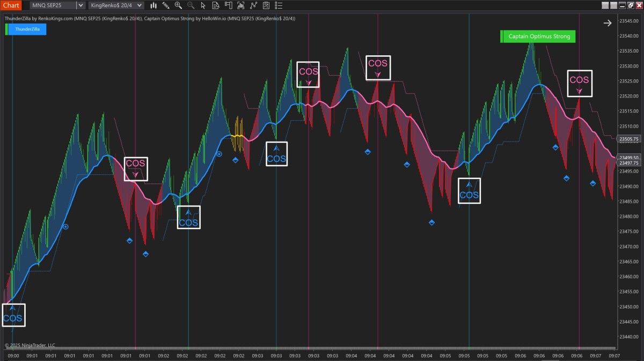Open the Strategies icon

click(x=265, y=5)
